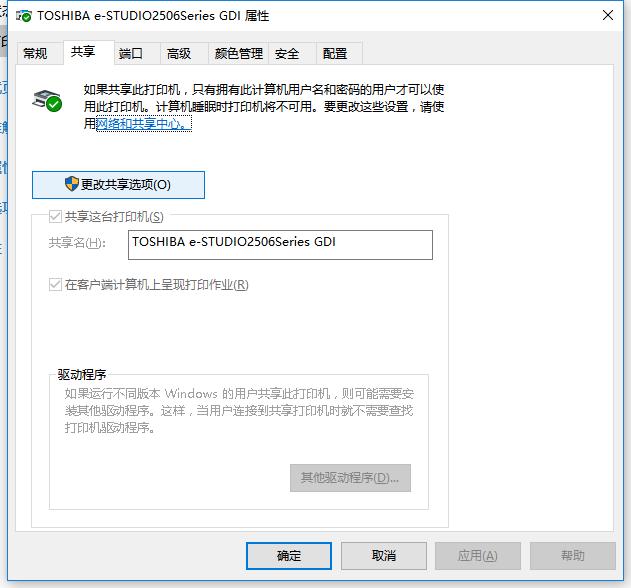Confirm with the 确定 button
Image resolution: width=631 pixels, height=588 pixels.
(x=289, y=556)
